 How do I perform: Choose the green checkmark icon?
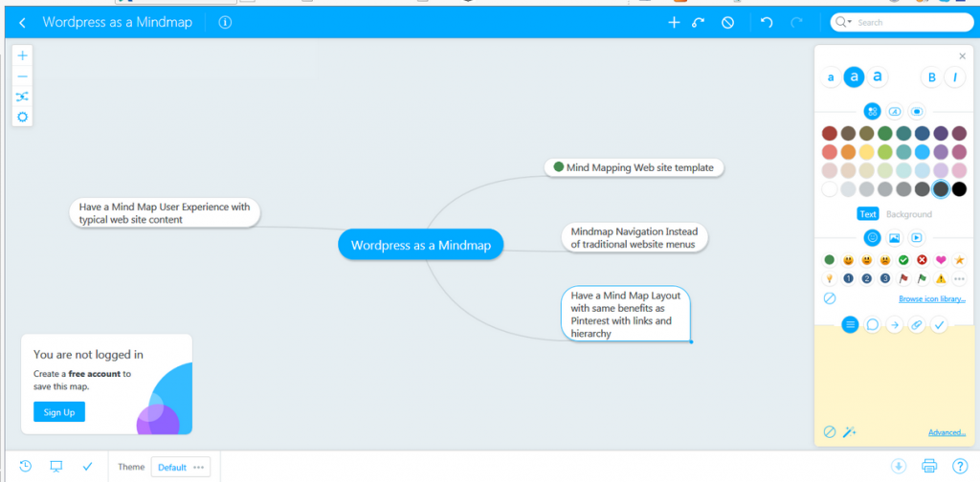coord(903,260)
